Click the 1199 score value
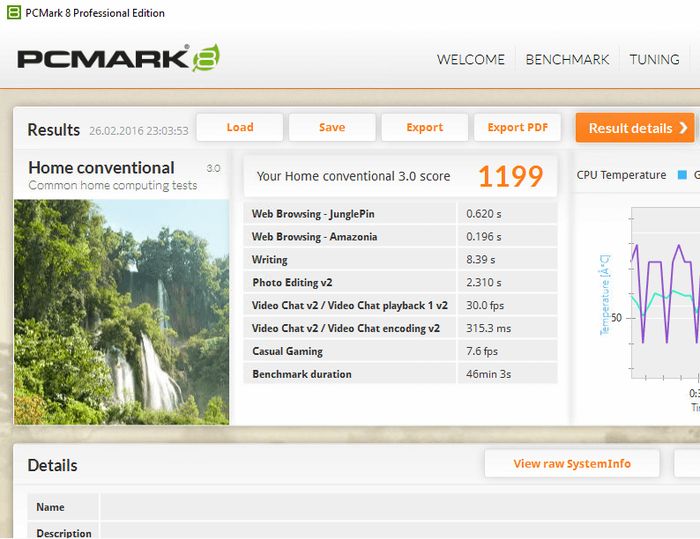The height and width of the screenshot is (539, 700). coord(510,176)
